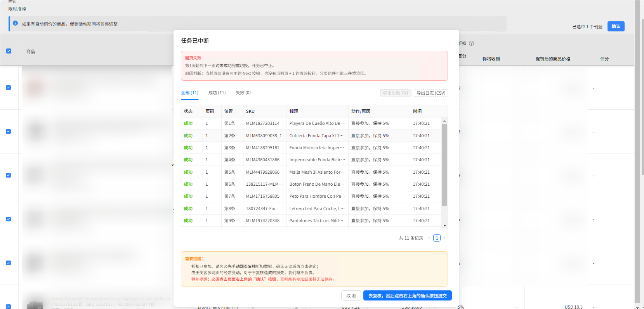Click the 商品 column header
The height and width of the screenshot is (309, 644).
click(x=31, y=52)
